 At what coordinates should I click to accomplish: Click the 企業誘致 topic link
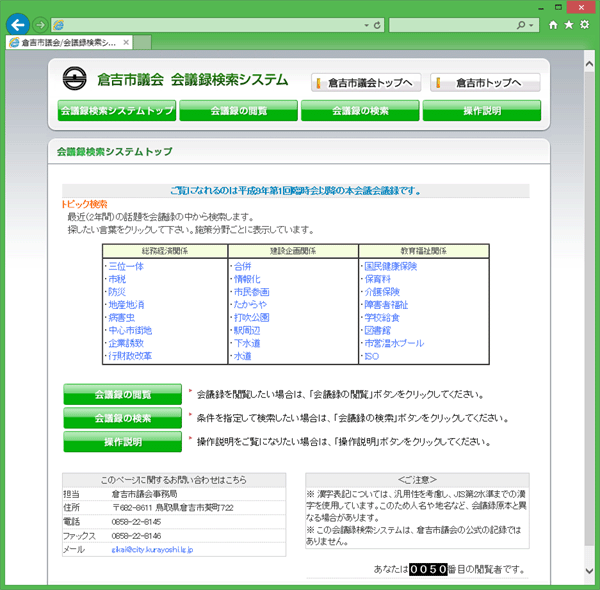126,343
